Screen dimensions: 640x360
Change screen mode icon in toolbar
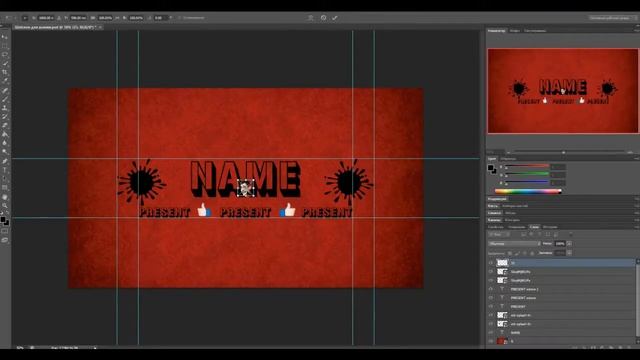point(5,240)
